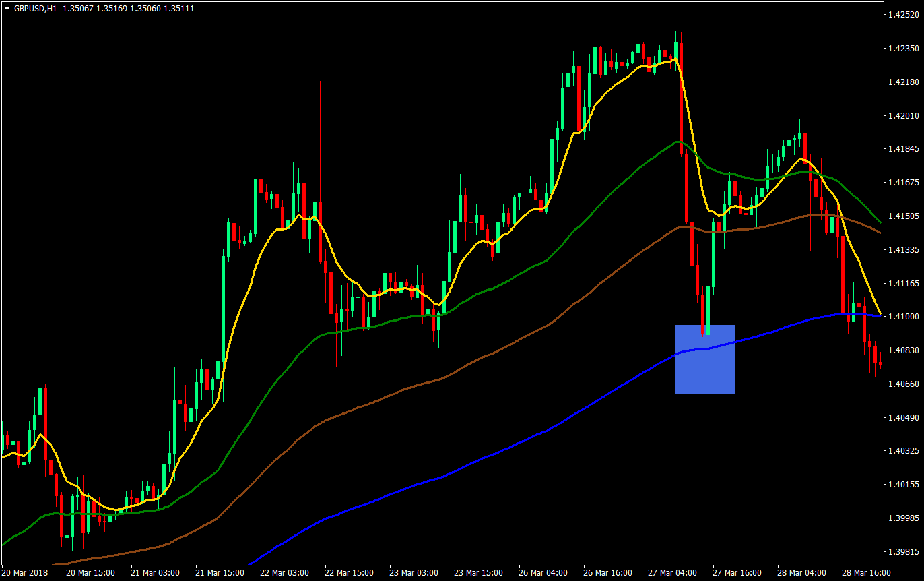924x581 pixels.
Task: Click the 1.42180 price axis label
Action: click(904, 82)
